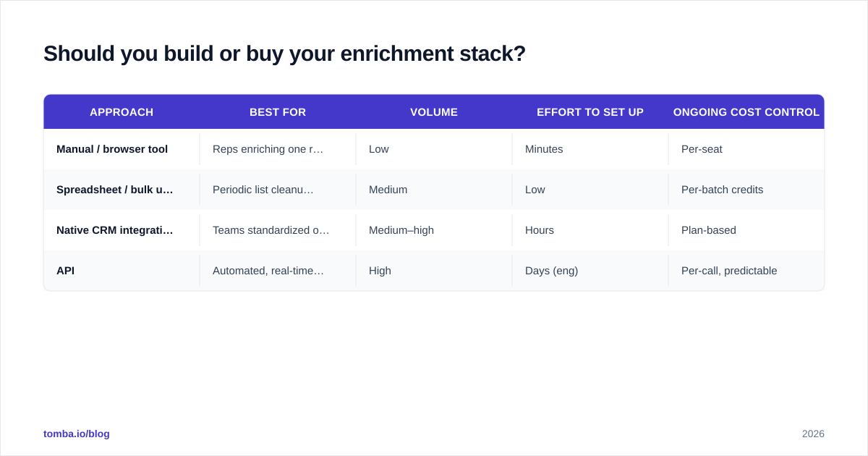Image resolution: width=868 pixels, height=456 pixels.
Task: Click the tomba.io/blog link
Action: [77, 434]
